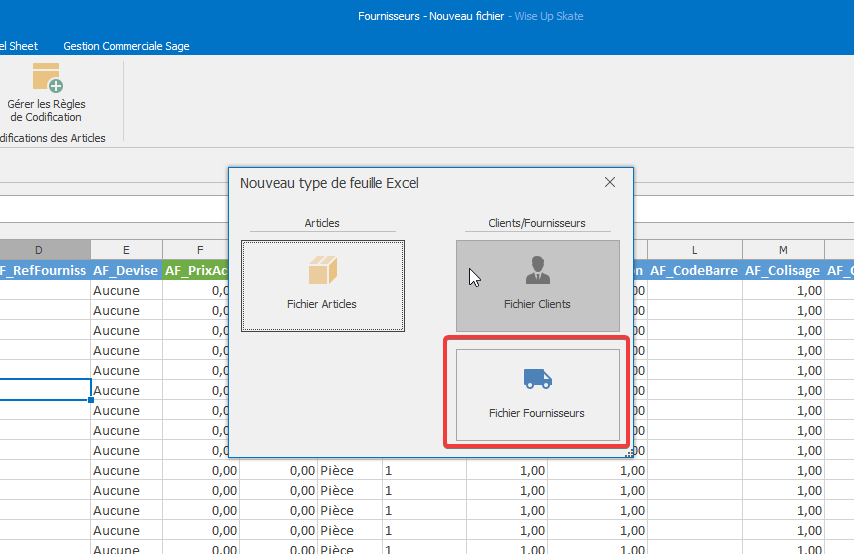Screen dimensions: 854x554
Task: Click the box icon in Fichier Articles
Action: point(323,271)
